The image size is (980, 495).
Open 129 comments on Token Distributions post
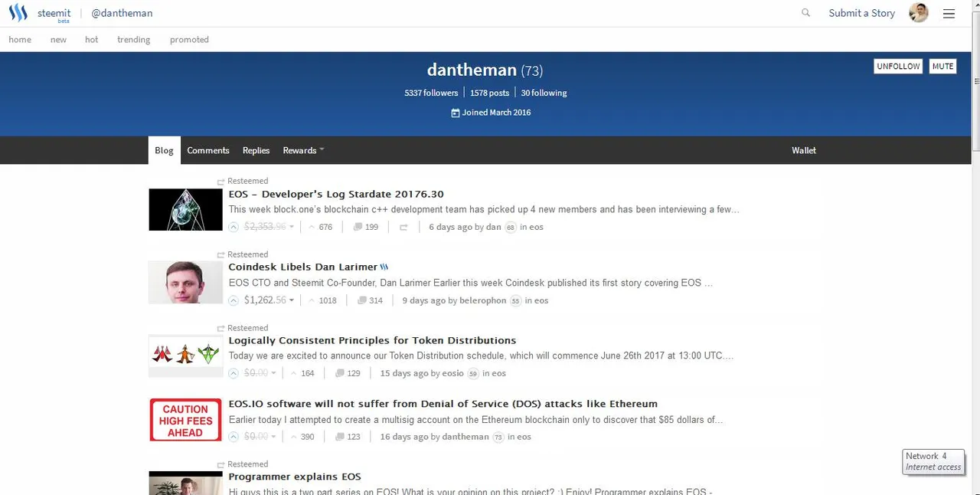click(x=348, y=373)
